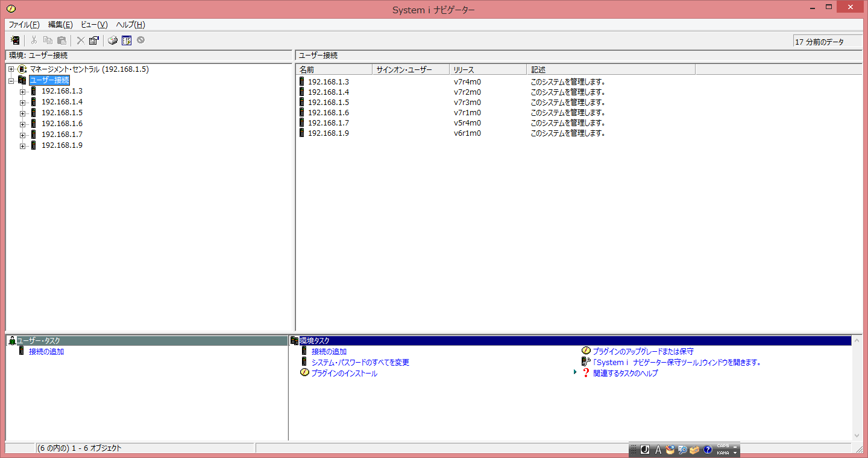The height and width of the screenshot is (458, 868).
Task: Click the Cut scissors toolbar icon
Action: pyautogui.click(x=34, y=40)
